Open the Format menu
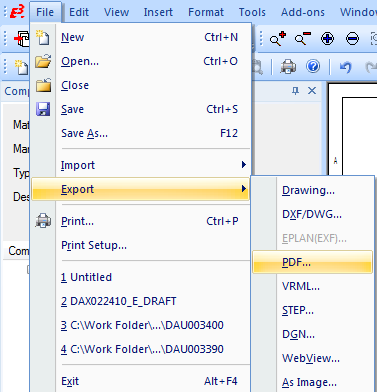 (x=206, y=12)
